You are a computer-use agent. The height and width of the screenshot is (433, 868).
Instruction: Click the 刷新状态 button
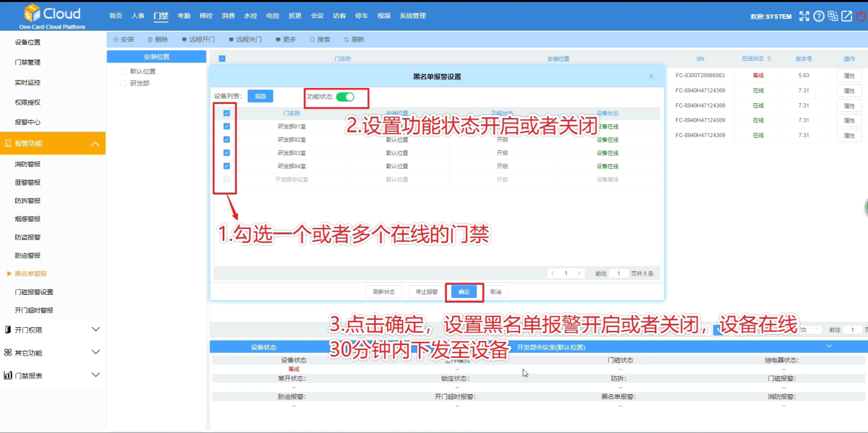click(384, 292)
